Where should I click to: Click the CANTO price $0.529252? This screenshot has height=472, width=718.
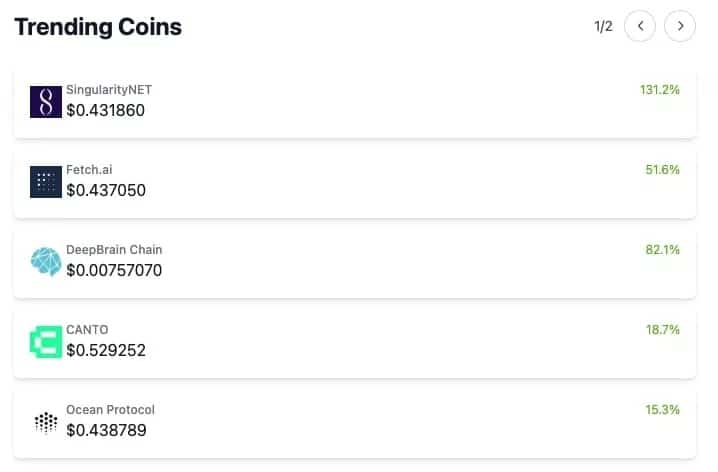coord(106,350)
